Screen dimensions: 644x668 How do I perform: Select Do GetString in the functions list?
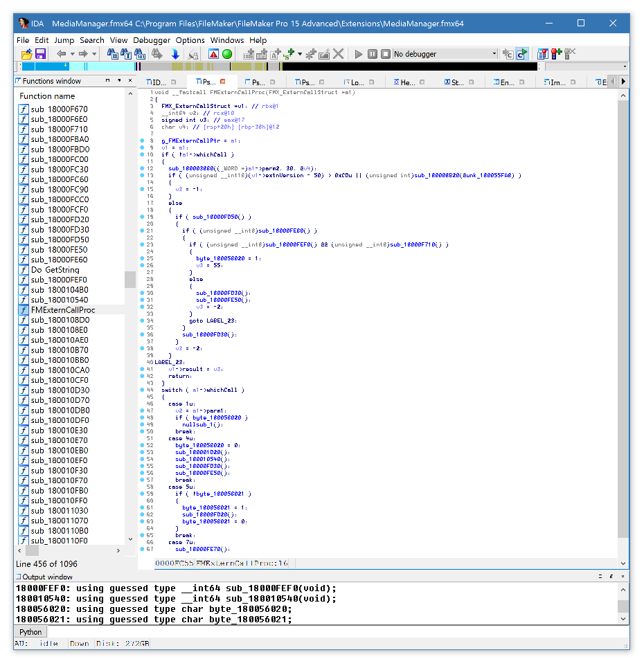pyautogui.click(x=55, y=270)
